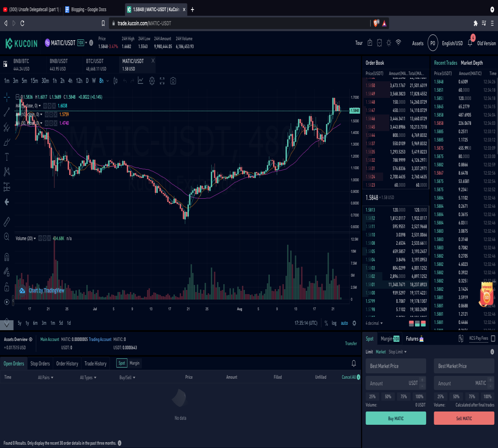498x448 pixels.
Task: Open the PO account avatar
Action: pyautogui.click(x=433, y=43)
